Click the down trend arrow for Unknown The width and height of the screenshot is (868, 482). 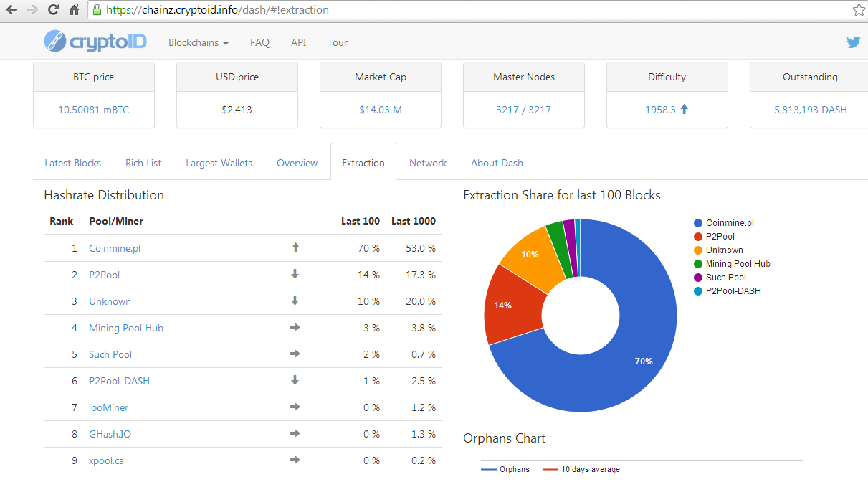click(x=295, y=301)
